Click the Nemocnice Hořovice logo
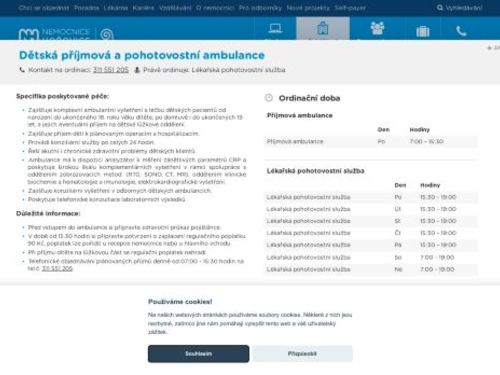 [x=54, y=34]
